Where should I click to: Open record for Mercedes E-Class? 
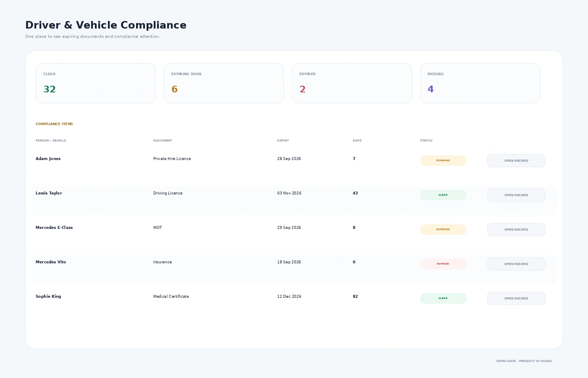point(516,229)
